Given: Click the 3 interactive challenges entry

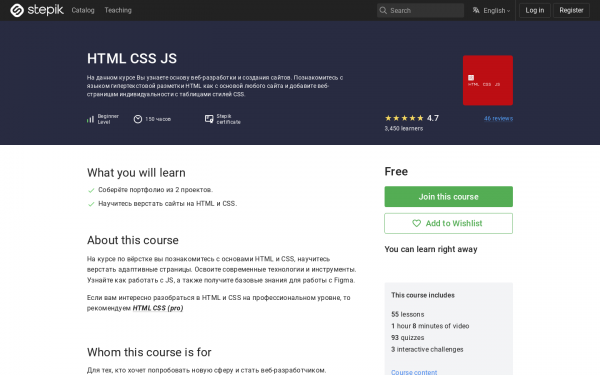Looking at the screenshot, I should click(427, 349).
